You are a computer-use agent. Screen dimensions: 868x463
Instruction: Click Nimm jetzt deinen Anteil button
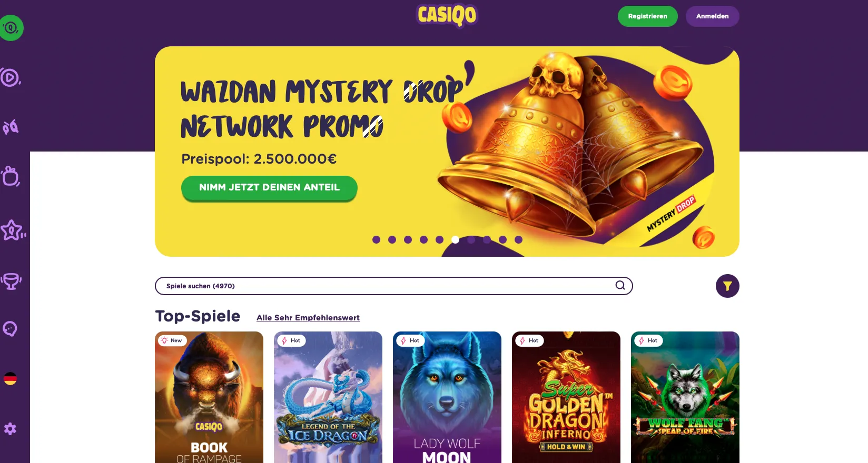269,187
